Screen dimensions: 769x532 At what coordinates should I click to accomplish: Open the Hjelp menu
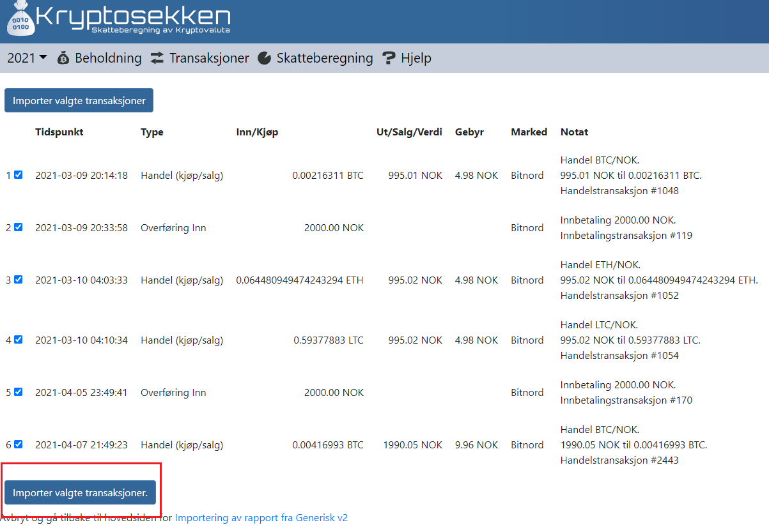click(407, 58)
